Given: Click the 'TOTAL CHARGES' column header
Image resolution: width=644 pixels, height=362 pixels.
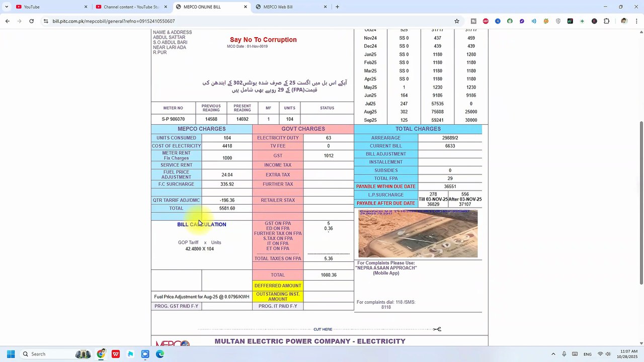Looking at the screenshot, I should pos(418,129).
